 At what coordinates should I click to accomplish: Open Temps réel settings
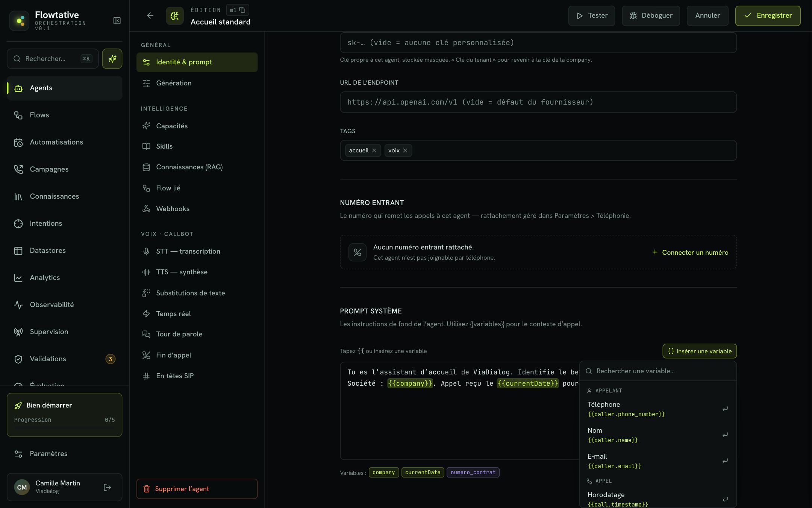pyautogui.click(x=197, y=314)
